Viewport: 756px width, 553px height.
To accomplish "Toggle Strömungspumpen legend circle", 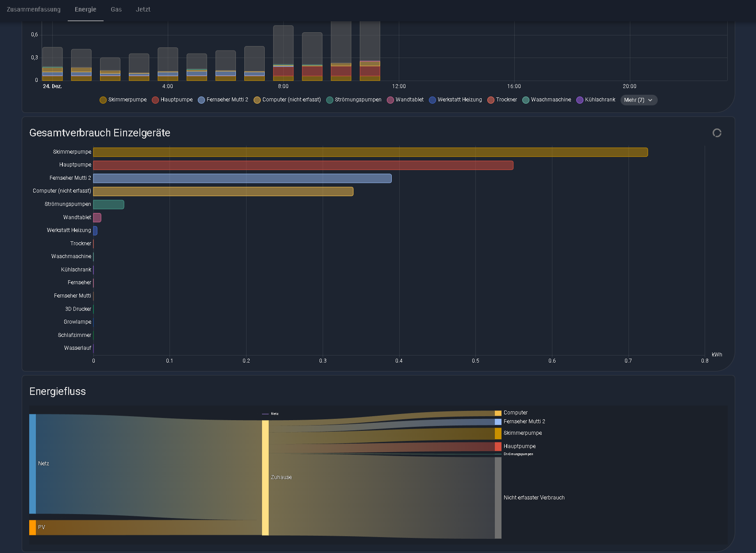I will [330, 100].
